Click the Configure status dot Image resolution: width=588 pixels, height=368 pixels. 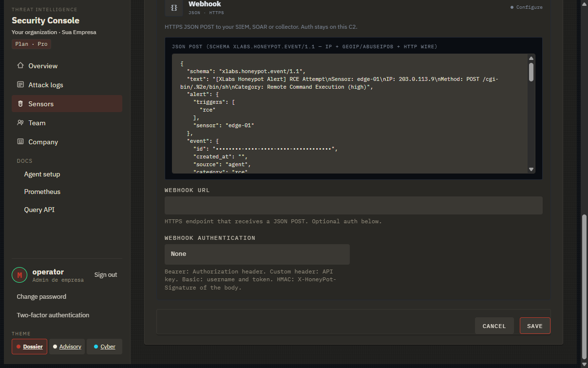(x=512, y=7)
